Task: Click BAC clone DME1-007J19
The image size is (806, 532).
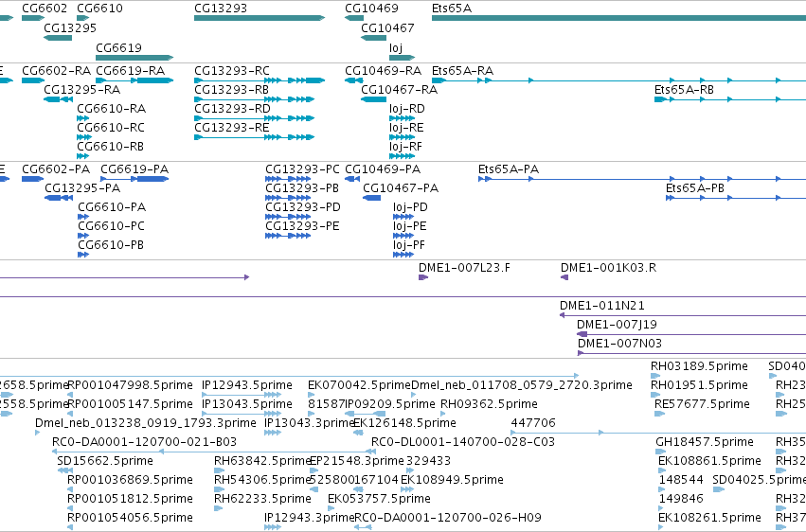Action: point(617,325)
